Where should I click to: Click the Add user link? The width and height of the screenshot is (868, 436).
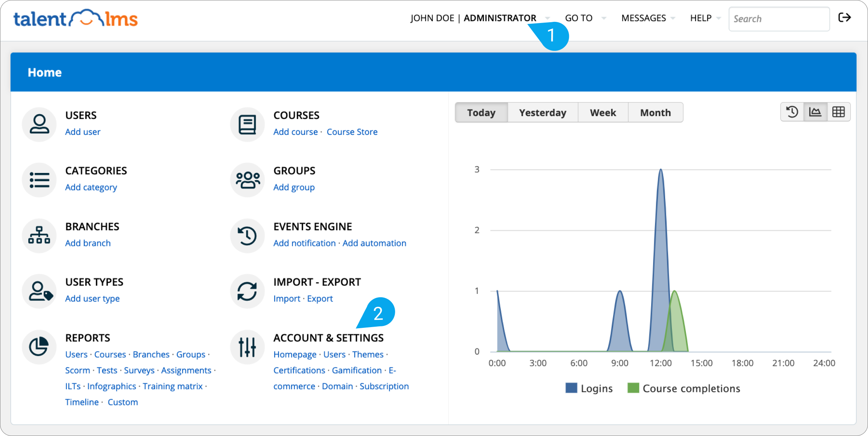coord(83,132)
